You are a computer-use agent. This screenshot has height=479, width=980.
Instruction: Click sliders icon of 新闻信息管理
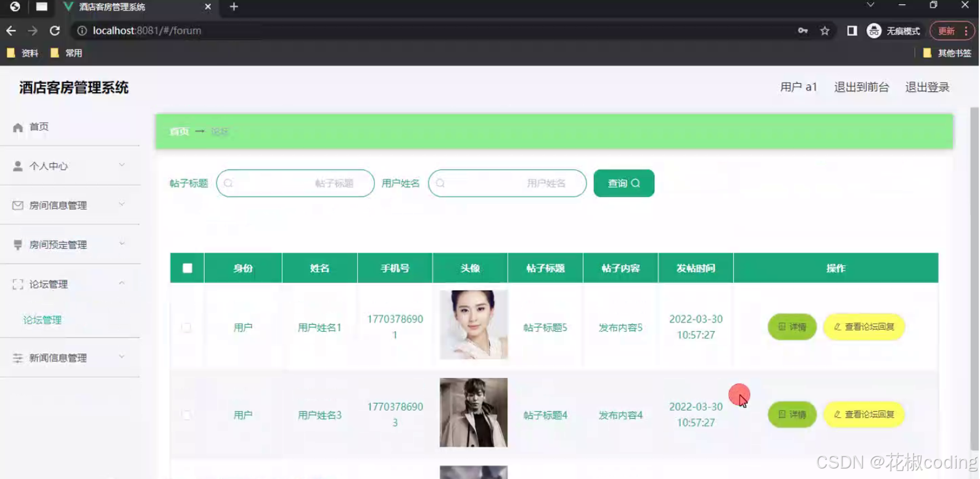pyautogui.click(x=18, y=358)
